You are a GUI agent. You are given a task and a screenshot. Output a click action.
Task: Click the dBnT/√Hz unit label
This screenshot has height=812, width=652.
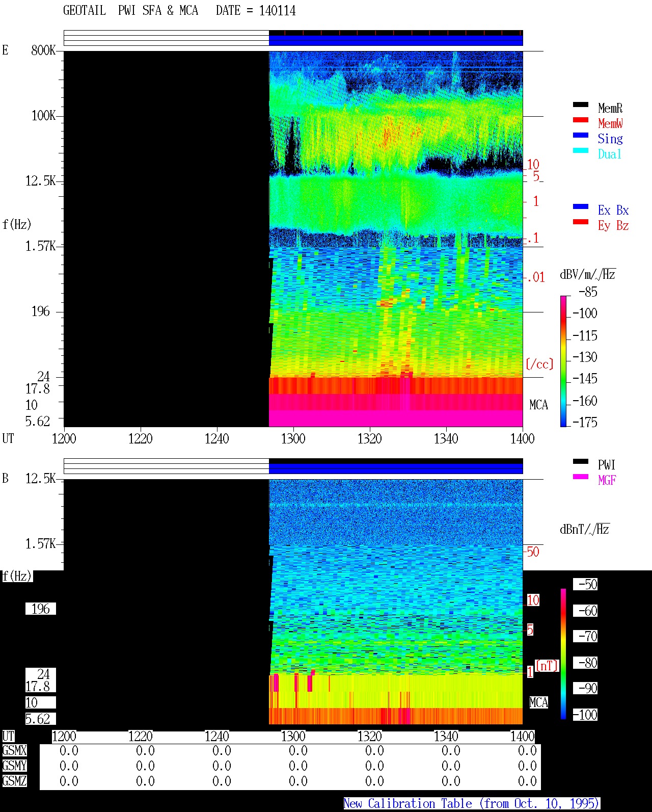coord(585,529)
